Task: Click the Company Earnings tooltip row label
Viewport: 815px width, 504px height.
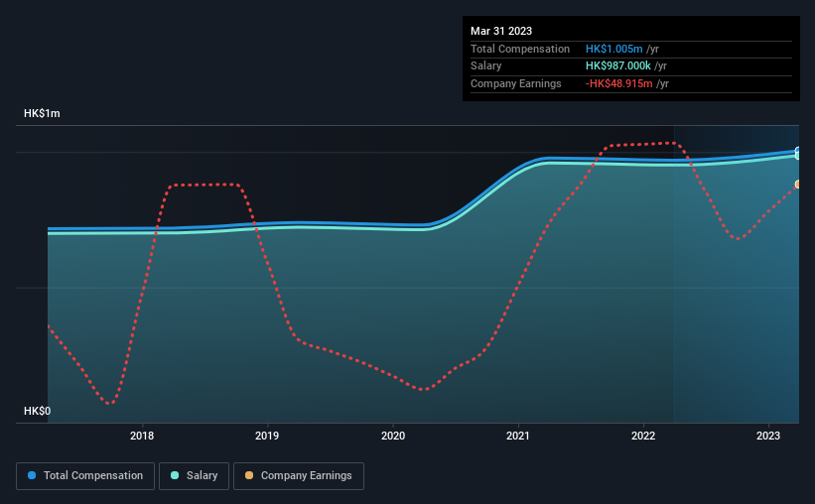Action: point(515,83)
